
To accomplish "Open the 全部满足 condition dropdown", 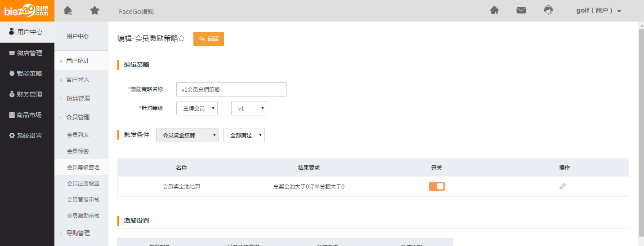I will 244,135.
